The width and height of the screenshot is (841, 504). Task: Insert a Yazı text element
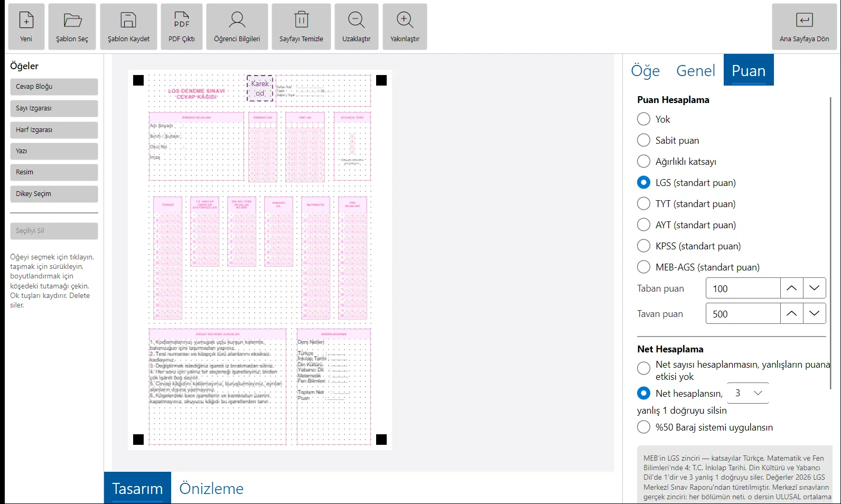click(x=54, y=151)
